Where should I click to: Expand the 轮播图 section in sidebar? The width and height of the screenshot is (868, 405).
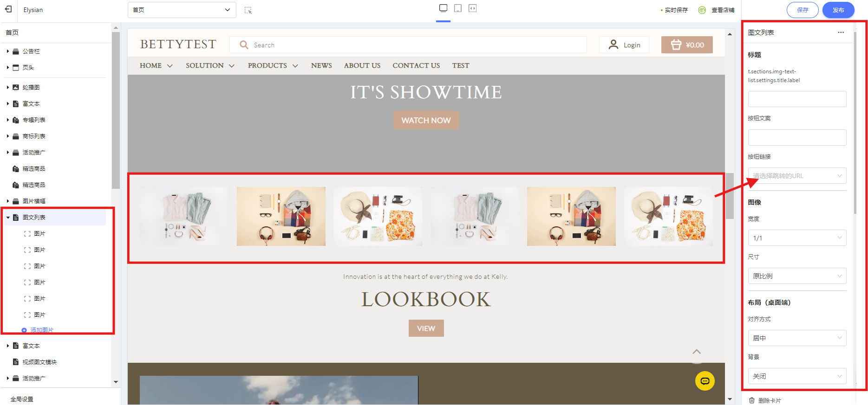[x=8, y=87]
